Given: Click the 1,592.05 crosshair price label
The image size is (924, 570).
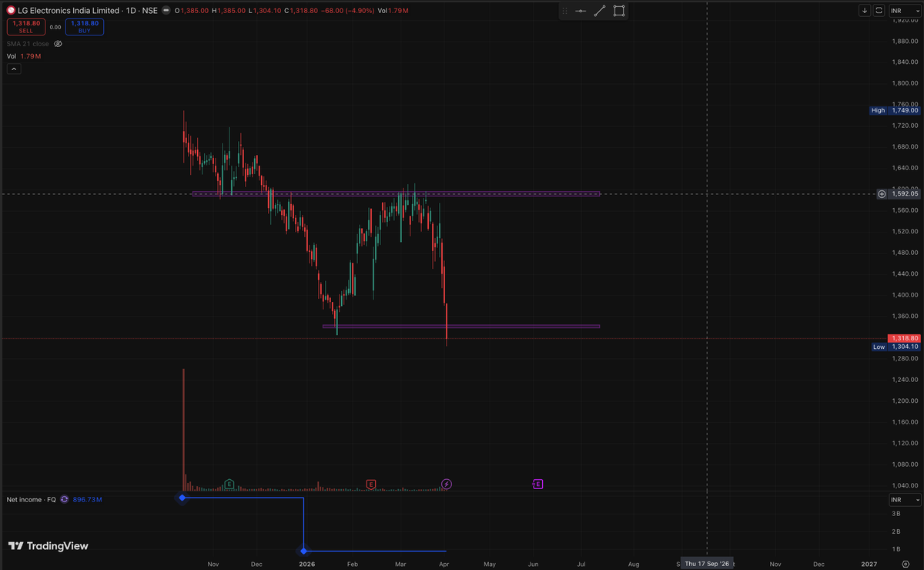Looking at the screenshot, I should point(905,193).
